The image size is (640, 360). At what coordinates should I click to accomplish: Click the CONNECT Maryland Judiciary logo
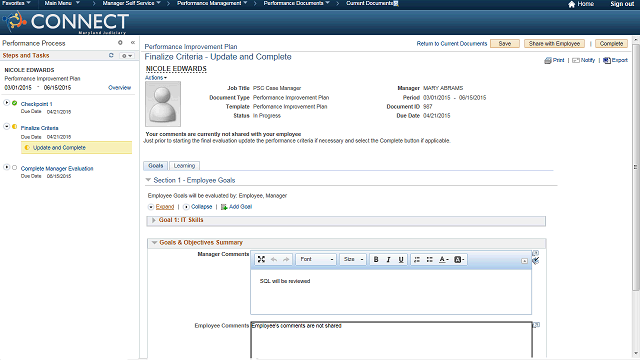click(x=65, y=22)
